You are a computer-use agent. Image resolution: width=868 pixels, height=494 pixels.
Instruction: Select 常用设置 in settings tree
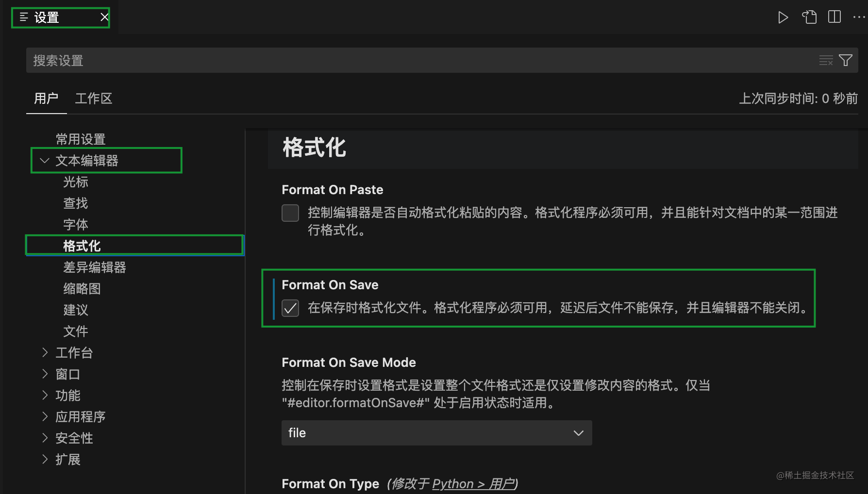pos(81,139)
